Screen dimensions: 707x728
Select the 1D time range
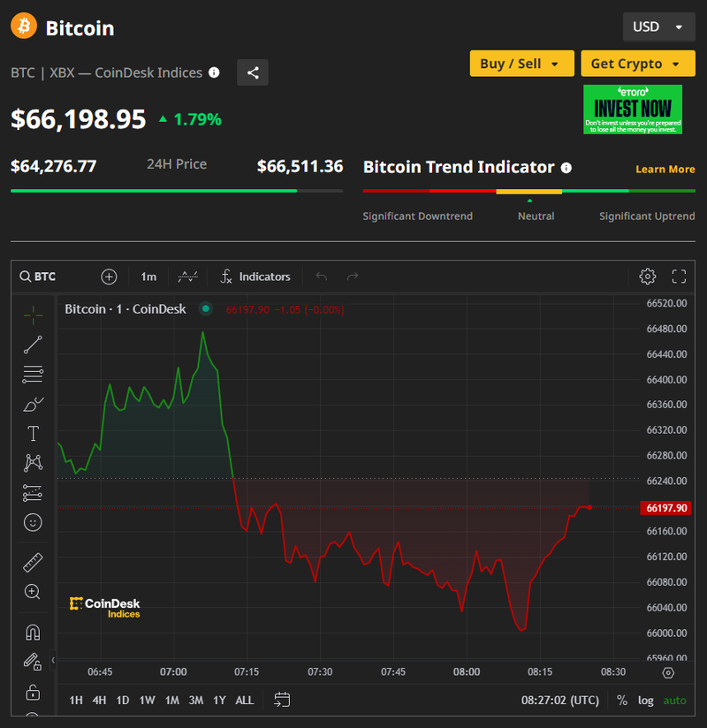(x=123, y=701)
